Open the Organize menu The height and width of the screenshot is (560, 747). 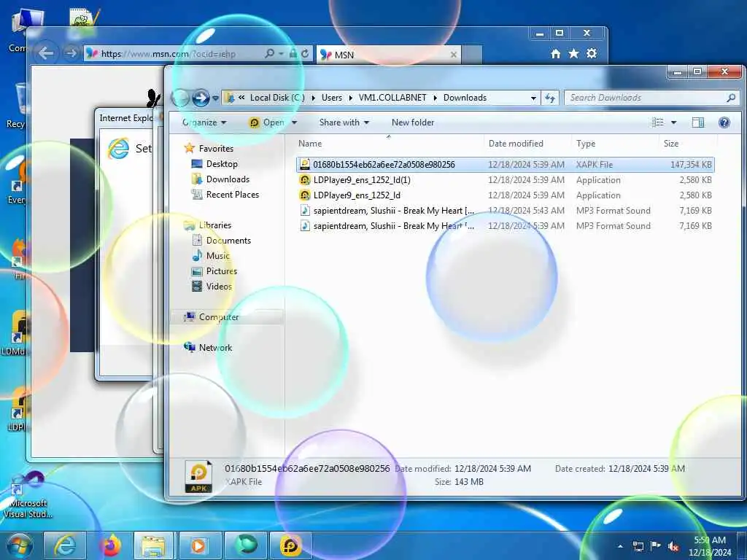click(204, 122)
